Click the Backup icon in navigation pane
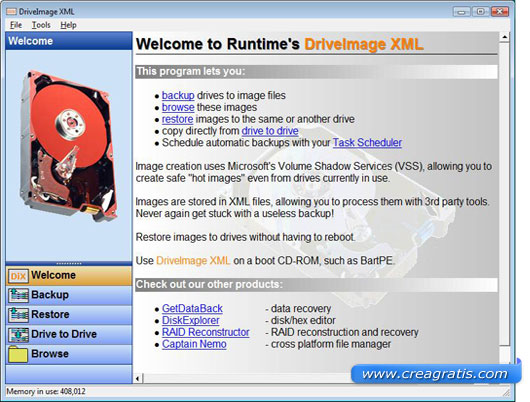 (x=18, y=295)
